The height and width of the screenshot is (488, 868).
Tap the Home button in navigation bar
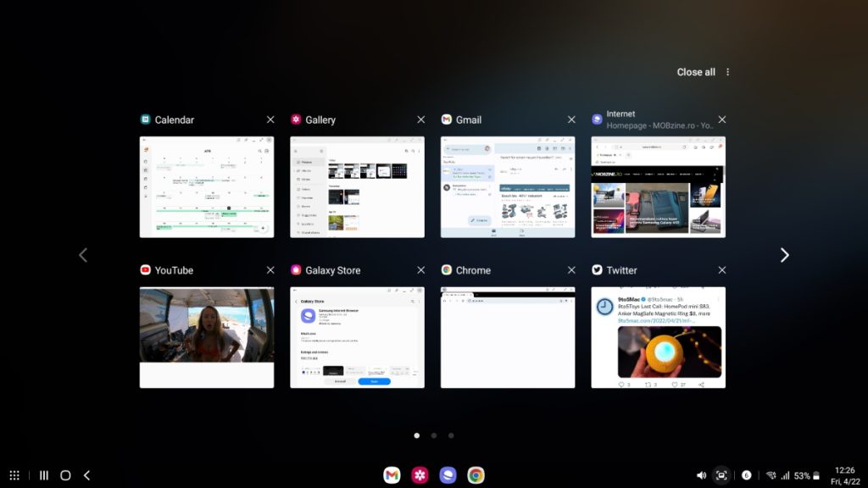coord(65,475)
